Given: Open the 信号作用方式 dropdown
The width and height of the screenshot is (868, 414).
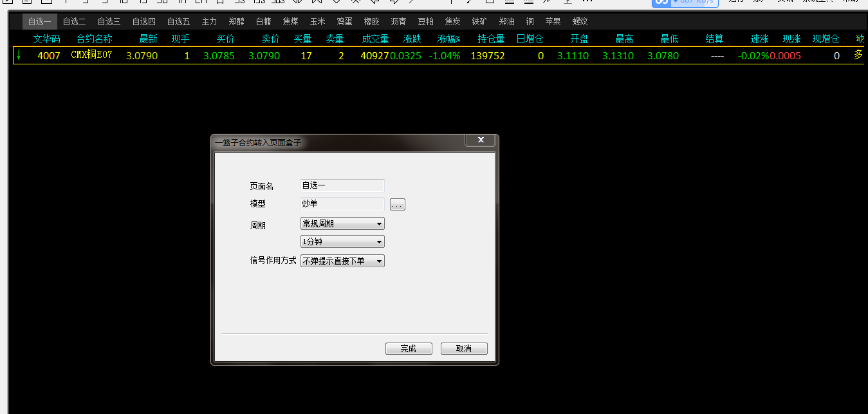Looking at the screenshot, I should point(342,261).
